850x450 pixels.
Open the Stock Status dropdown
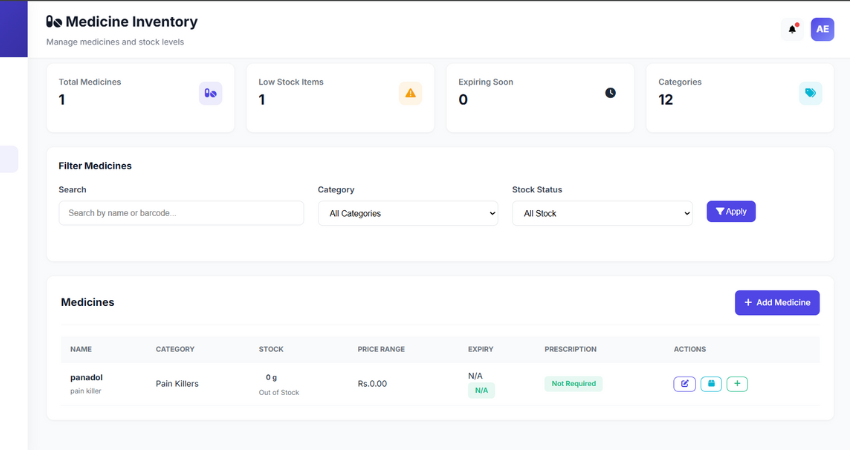click(602, 213)
